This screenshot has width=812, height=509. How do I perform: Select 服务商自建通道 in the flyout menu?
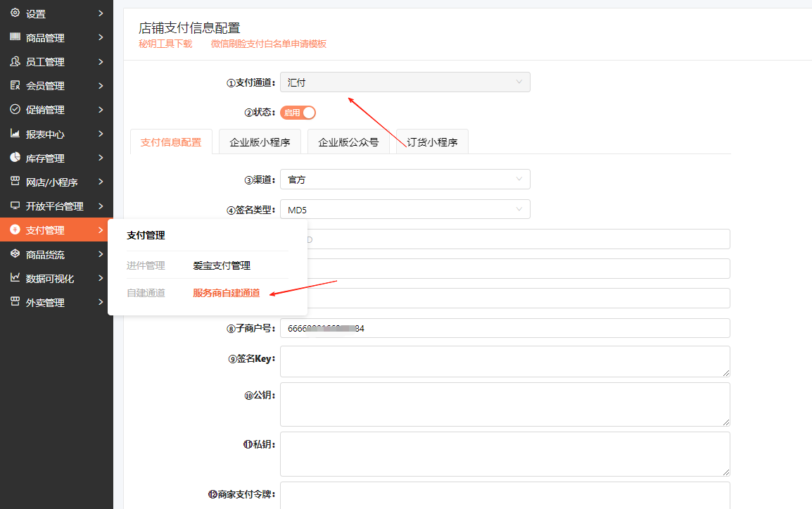click(227, 293)
